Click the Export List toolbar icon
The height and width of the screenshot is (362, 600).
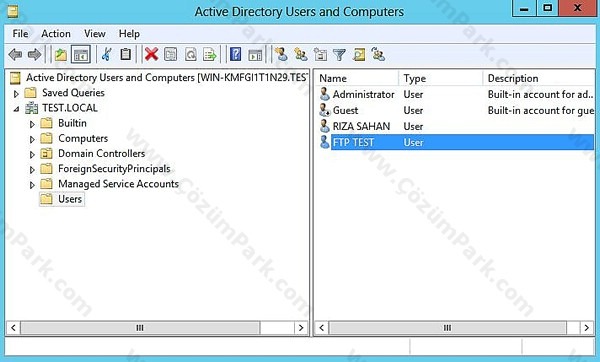tap(210, 54)
